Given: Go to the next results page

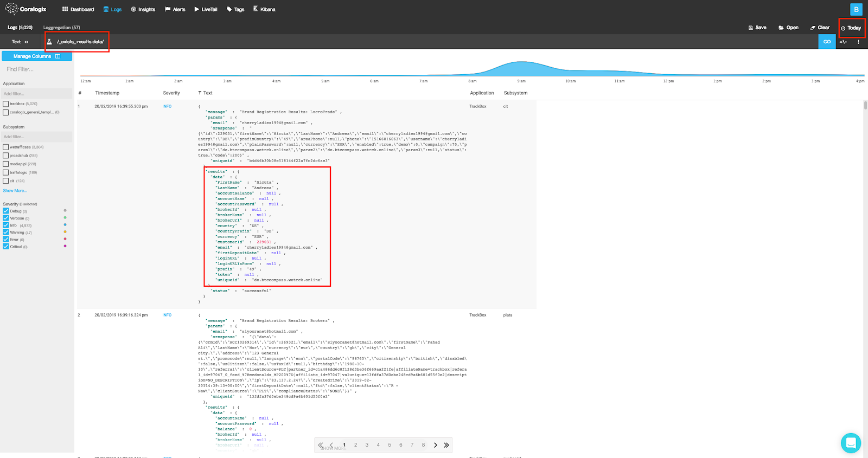Looking at the screenshot, I should pos(436,445).
